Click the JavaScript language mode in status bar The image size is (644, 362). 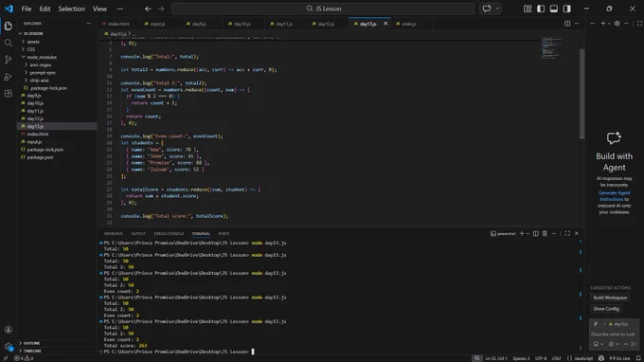(583, 358)
